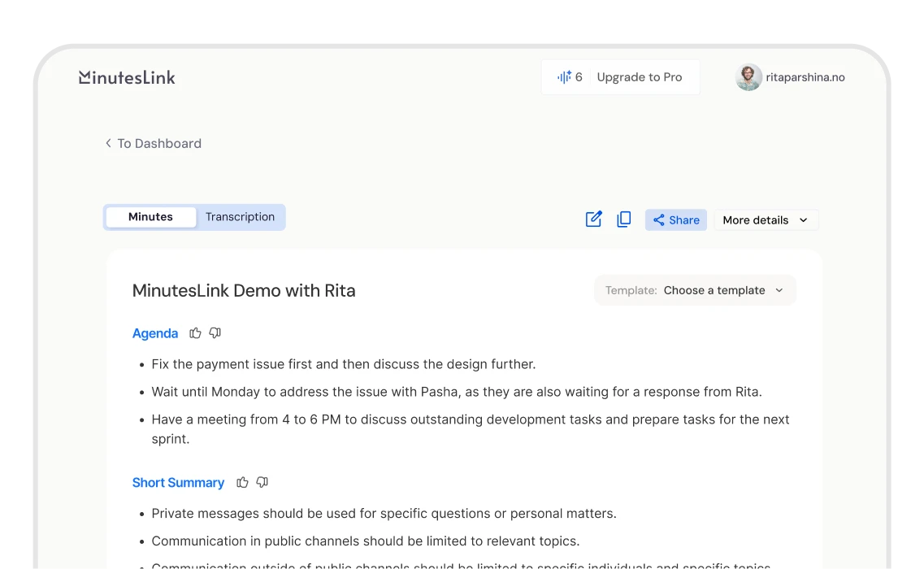Click the number 6 credits counter
Image resolution: width=924 pixels, height=569 pixels.
pos(579,76)
